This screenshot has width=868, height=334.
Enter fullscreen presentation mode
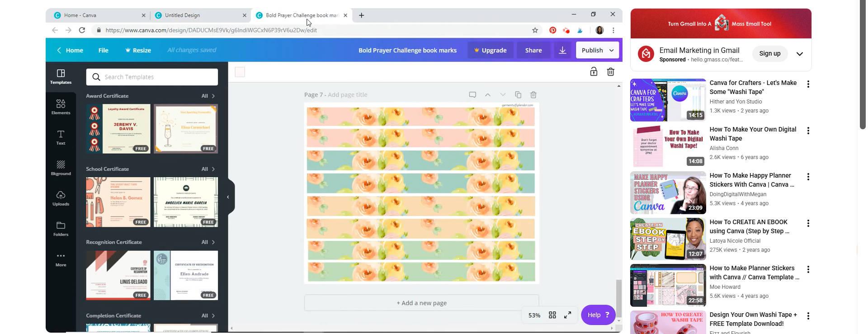(x=567, y=315)
